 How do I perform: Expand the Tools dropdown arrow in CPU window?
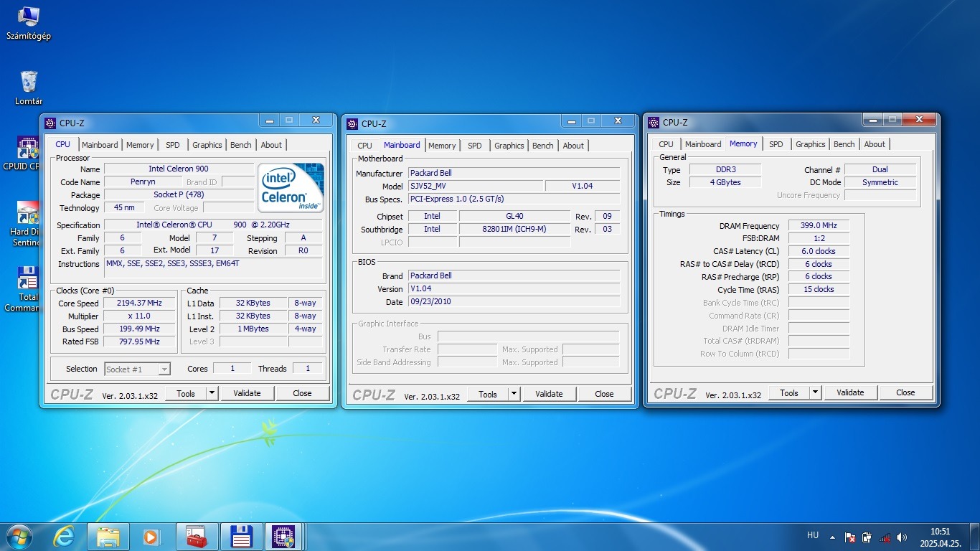pos(212,393)
